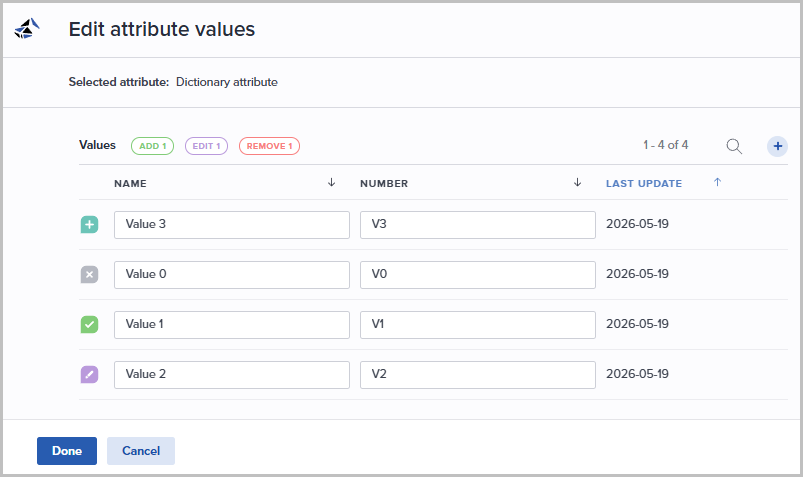Image resolution: width=803 pixels, height=477 pixels.
Task: Filter by EDIT 1 badge
Action: [206, 146]
